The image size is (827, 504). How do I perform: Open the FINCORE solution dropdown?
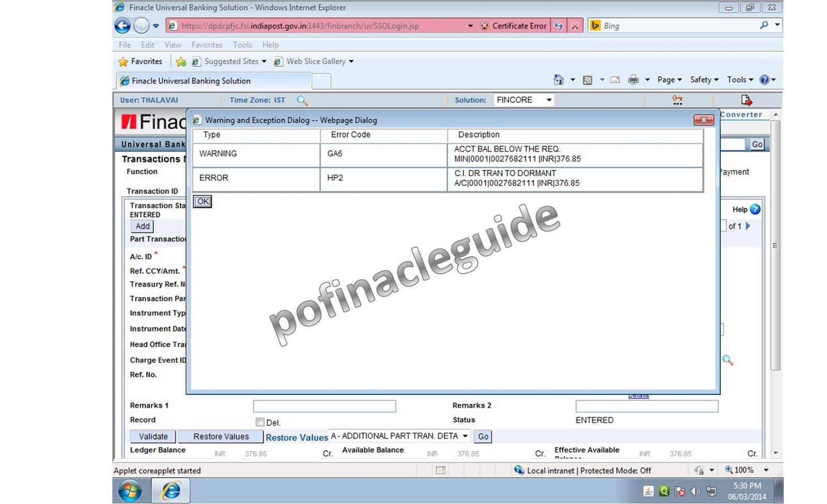click(x=549, y=100)
